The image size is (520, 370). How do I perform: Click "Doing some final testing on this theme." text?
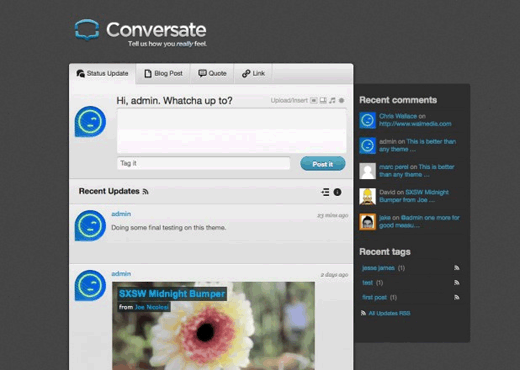click(x=169, y=228)
